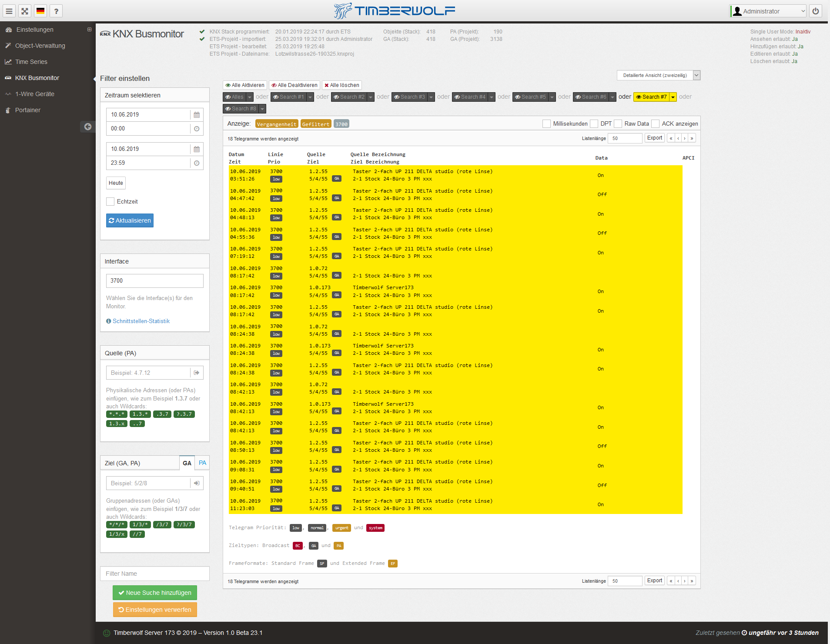The height and width of the screenshot is (644, 830).
Task: Toggle the Millisekunden checkbox
Action: 547,124
